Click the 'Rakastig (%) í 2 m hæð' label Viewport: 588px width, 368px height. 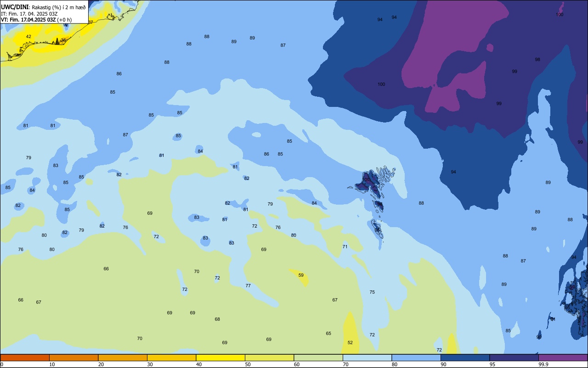click(x=59, y=7)
